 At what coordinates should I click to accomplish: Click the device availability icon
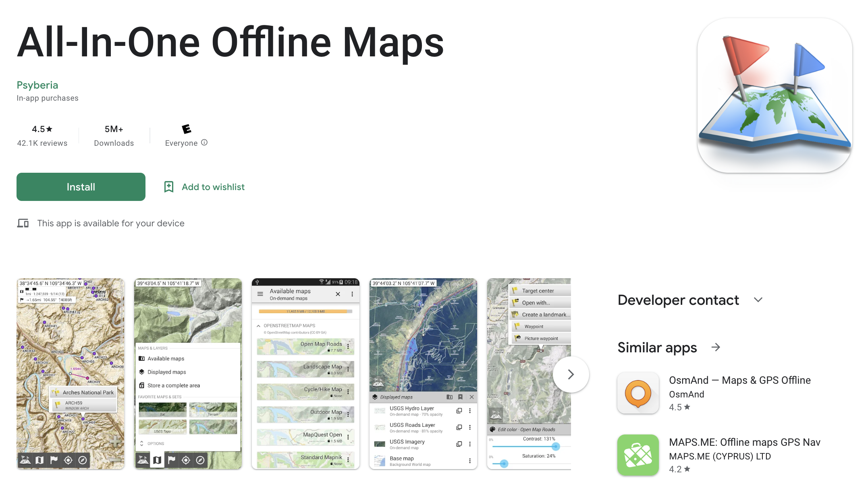23,223
